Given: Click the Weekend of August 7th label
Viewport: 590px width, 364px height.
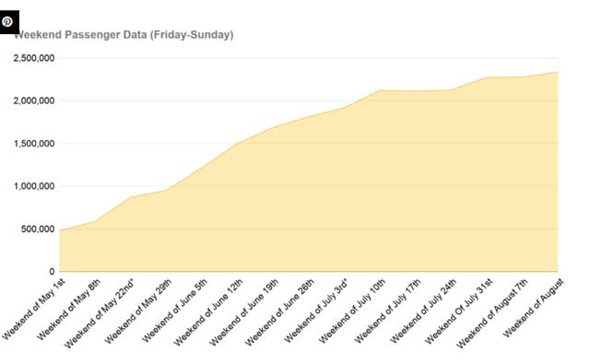Looking at the screenshot, I should point(492,313).
